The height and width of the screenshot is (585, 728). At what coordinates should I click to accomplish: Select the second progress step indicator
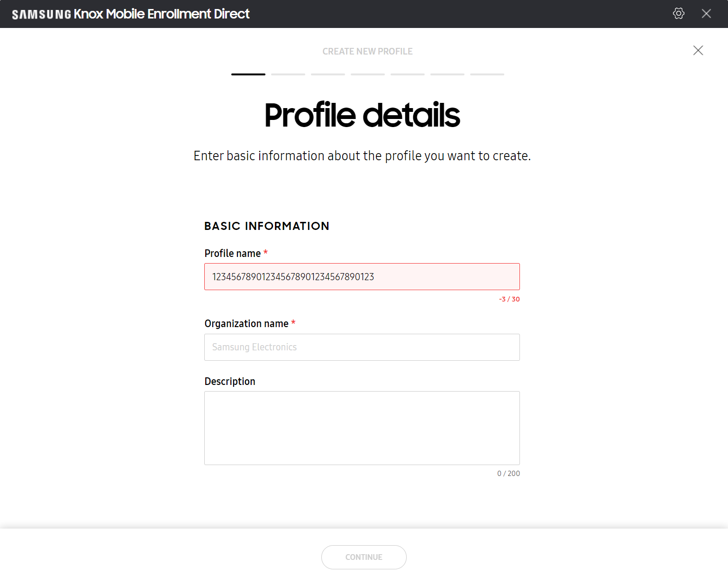288,74
